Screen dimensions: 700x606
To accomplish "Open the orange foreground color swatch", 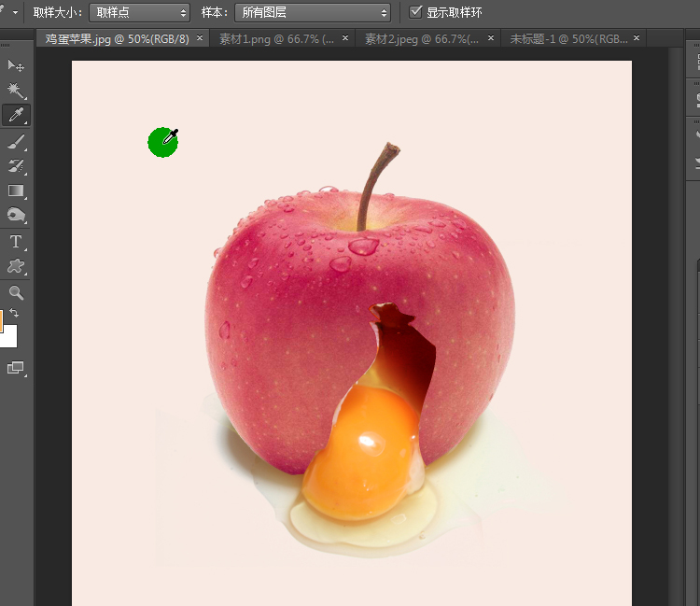I will click(x=1, y=321).
